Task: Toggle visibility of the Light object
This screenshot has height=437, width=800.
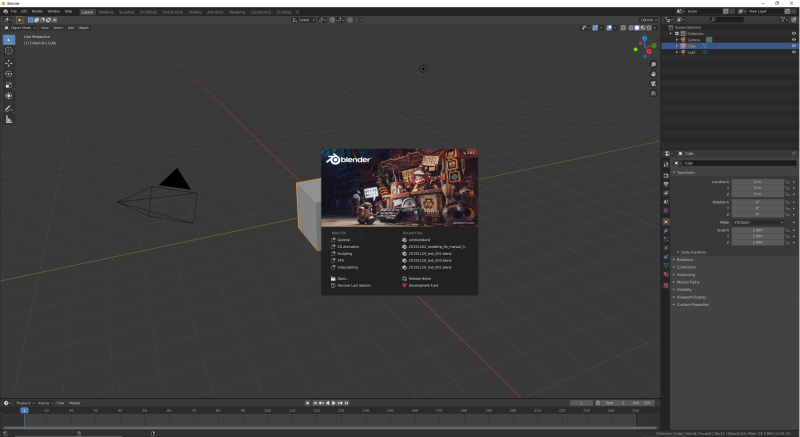Action: (x=793, y=52)
